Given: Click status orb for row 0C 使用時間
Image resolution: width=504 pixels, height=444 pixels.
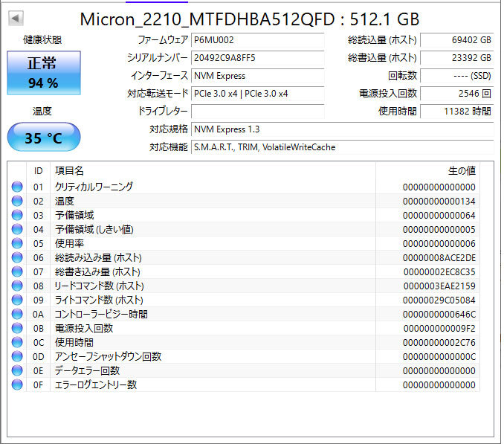Looking at the screenshot, I should [x=17, y=342].
